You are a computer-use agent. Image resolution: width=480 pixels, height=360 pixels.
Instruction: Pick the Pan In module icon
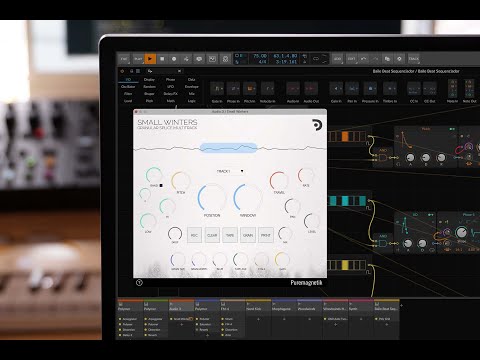click(352, 89)
